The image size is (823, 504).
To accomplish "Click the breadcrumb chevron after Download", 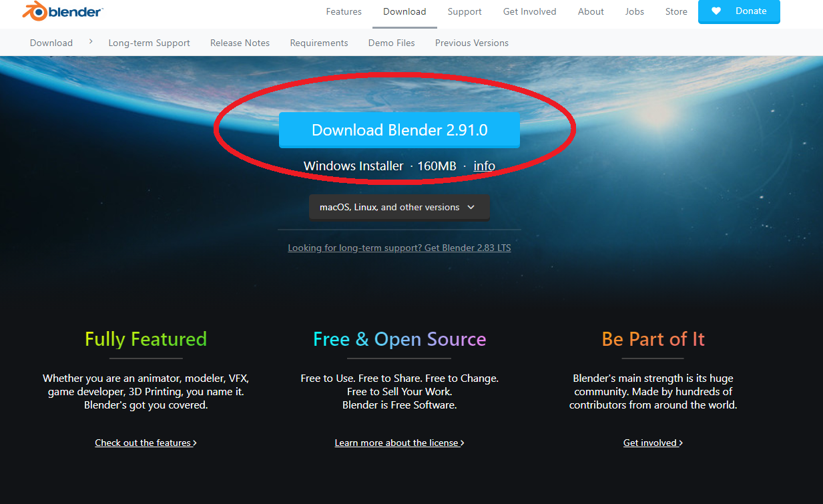I will [91, 42].
